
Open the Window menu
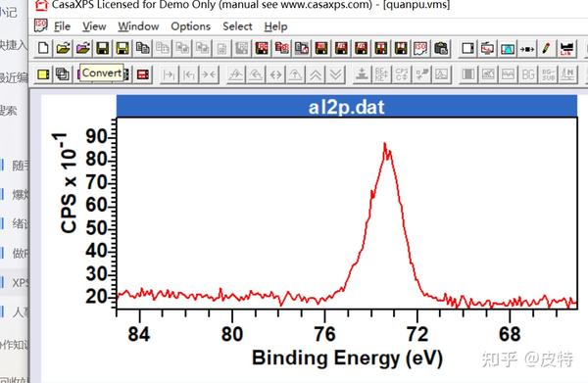[138, 26]
